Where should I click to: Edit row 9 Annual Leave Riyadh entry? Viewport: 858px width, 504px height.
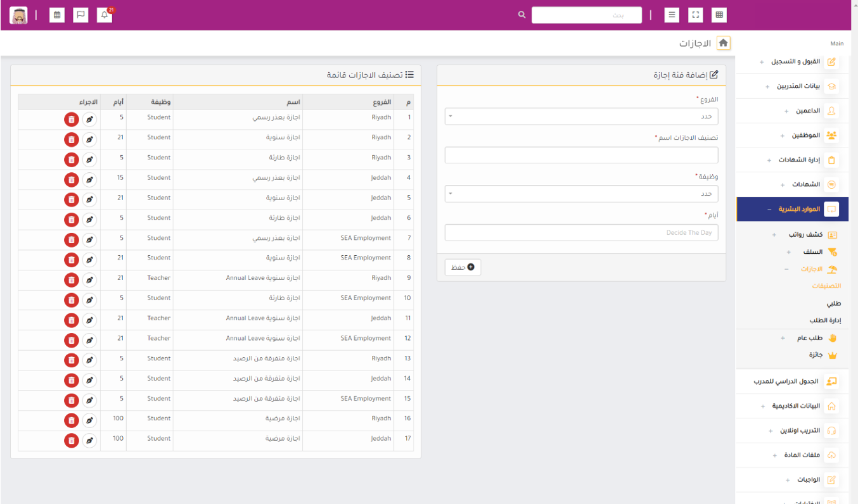[90, 279]
